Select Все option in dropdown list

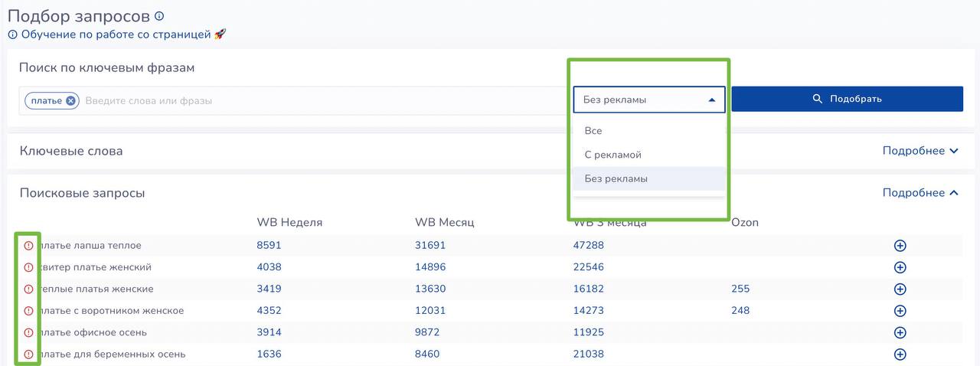click(x=593, y=131)
